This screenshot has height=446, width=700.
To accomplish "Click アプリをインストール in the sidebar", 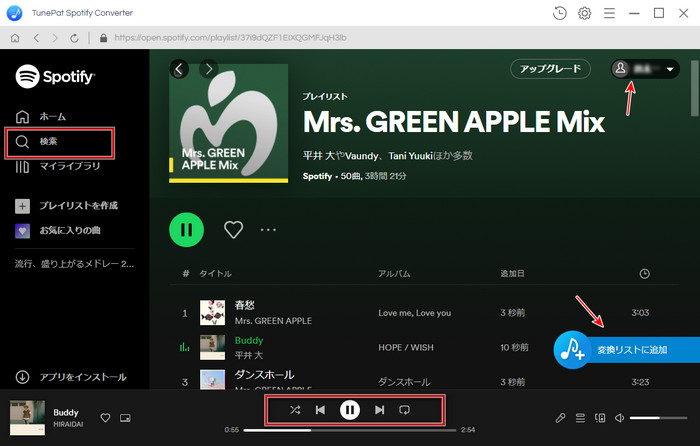I will 71,377.
